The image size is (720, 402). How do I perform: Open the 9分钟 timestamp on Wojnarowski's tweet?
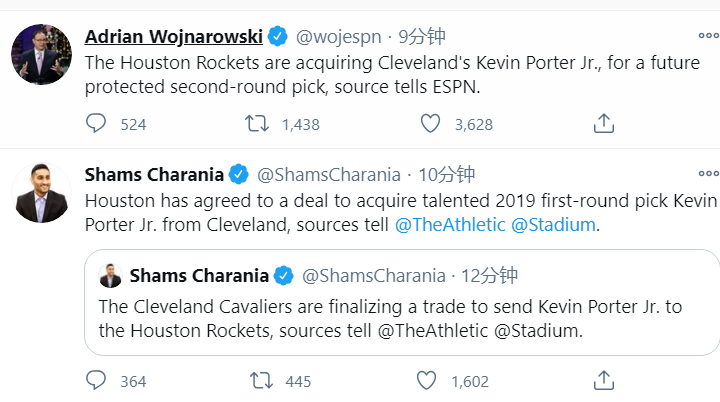click(421, 37)
